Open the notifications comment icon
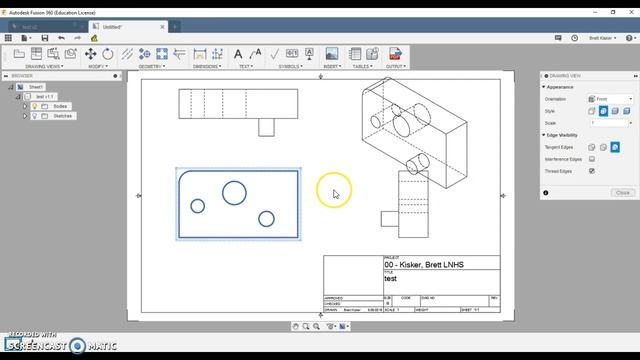 click(x=558, y=38)
